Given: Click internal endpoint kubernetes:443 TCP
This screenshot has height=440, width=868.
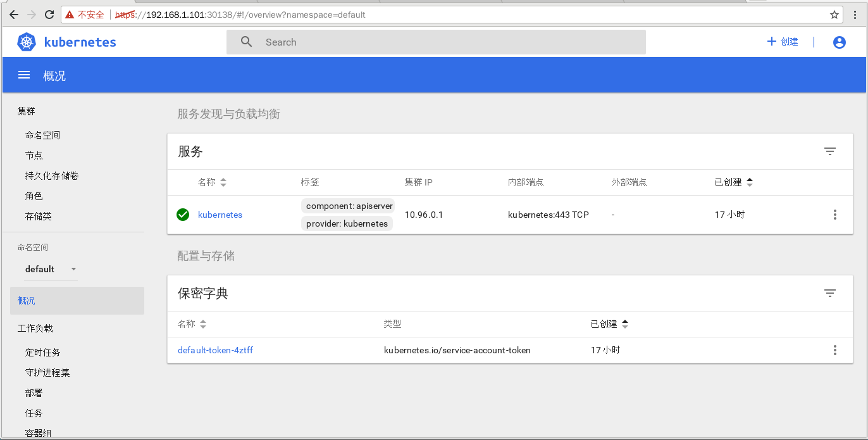Looking at the screenshot, I should pyautogui.click(x=549, y=215).
